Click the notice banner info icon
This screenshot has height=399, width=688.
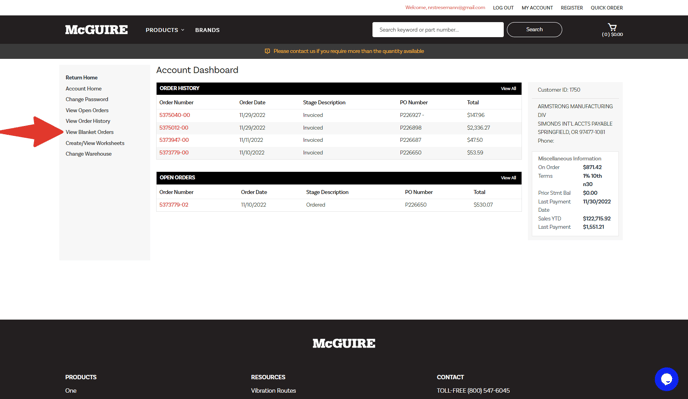click(x=267, y=51)
